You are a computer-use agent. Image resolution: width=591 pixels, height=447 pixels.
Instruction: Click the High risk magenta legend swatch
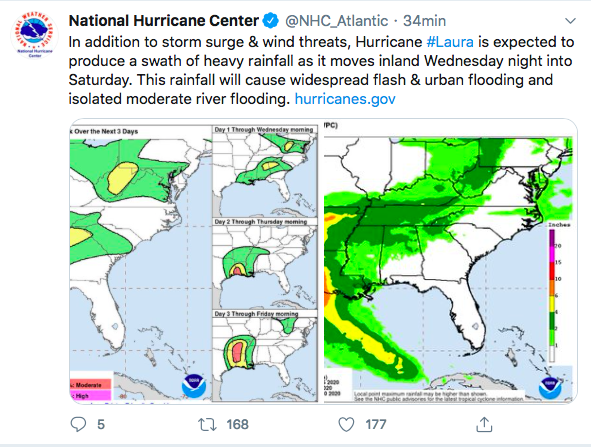(91, 395)
